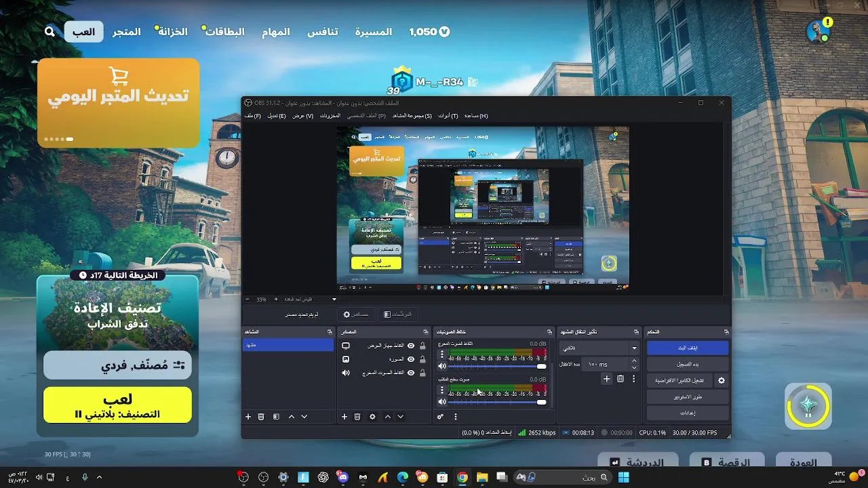Select the highlighted scene in Scenes list
Image resolution: width=868 pixels, height=488 pixels.
pos(288,345)
